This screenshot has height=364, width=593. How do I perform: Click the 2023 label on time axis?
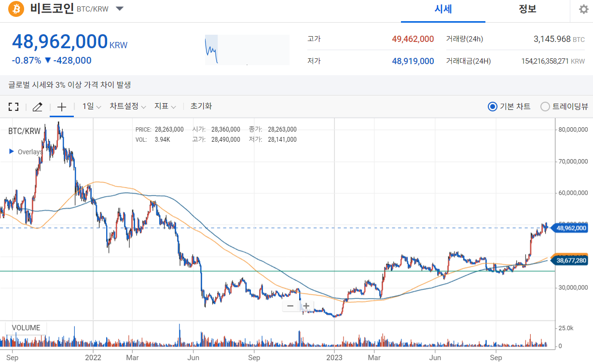point(334,358)
